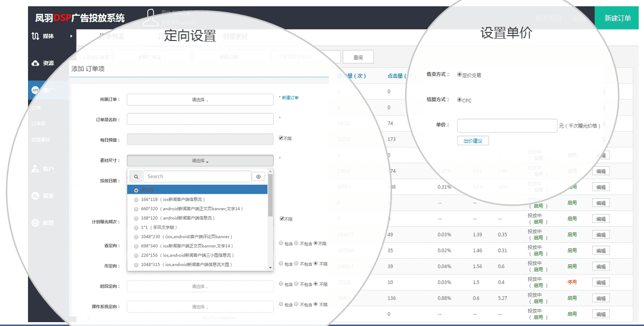Click the 新建订单 green button
This screenshot has height=326, width=644.
point(617,18)
